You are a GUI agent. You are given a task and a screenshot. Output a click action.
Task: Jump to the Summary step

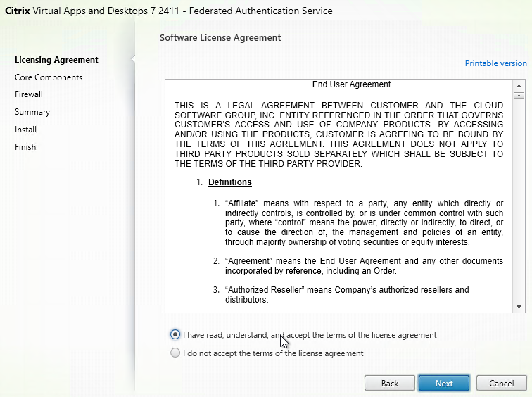coord(32,112)
